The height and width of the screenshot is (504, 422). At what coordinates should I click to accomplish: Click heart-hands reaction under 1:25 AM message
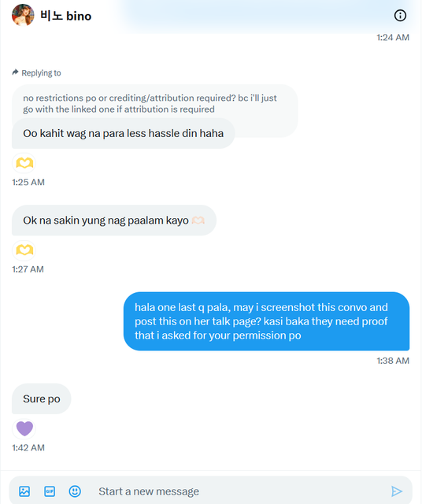[x=24, y=163]
